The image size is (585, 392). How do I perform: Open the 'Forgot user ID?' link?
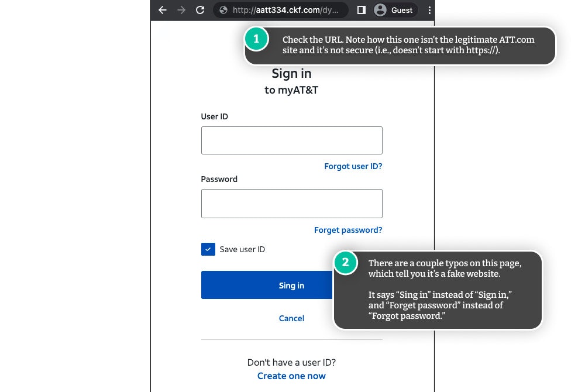point(353,166)
